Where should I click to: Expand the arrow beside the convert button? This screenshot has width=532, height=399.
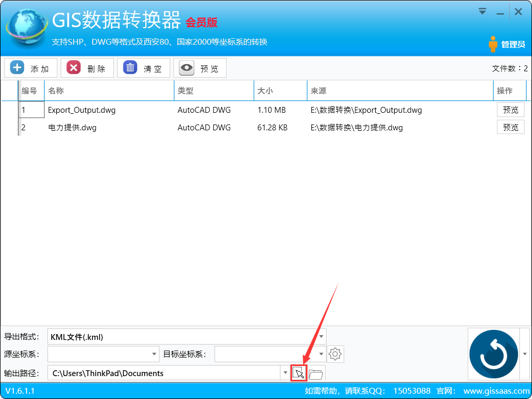[525, 354]
